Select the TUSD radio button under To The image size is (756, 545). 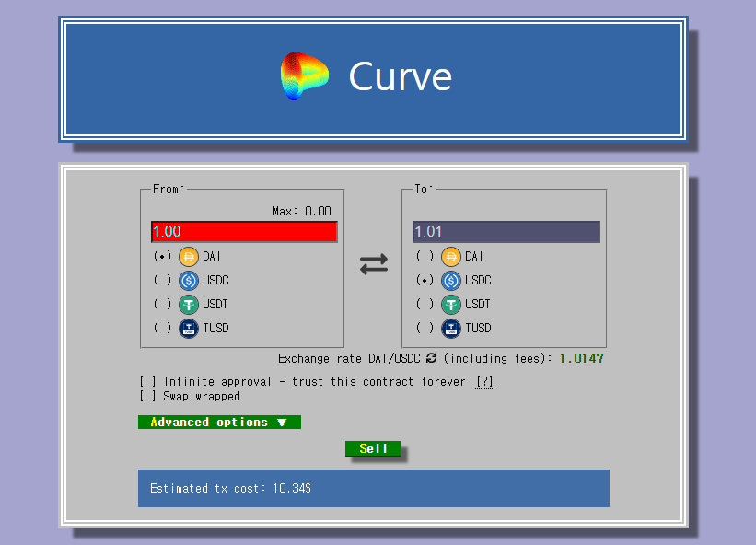(x=425, y=328)
